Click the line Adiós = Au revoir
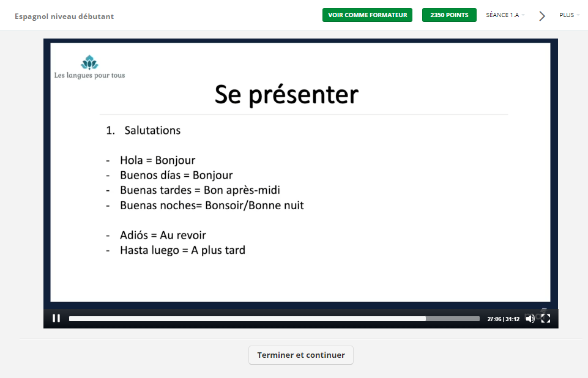This screenshot has height=378, width=588. [163, 235]
